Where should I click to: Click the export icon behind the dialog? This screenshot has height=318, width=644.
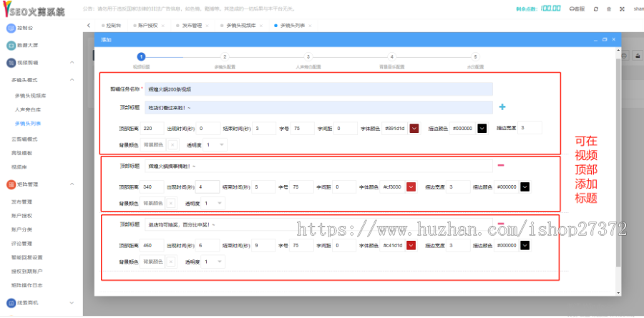tap(638, 56)
